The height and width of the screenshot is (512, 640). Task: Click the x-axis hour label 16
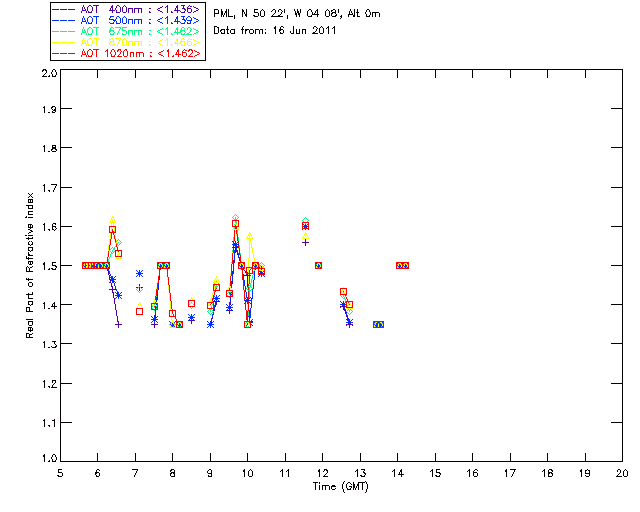(x=473, y=473)
